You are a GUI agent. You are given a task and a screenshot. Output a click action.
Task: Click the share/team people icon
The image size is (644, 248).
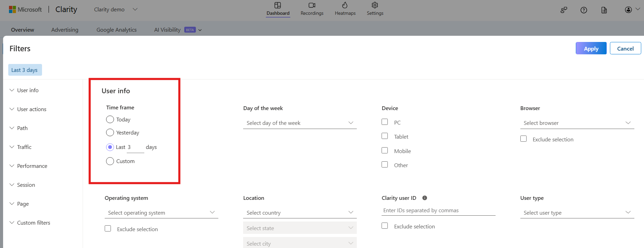coord(564,10)
